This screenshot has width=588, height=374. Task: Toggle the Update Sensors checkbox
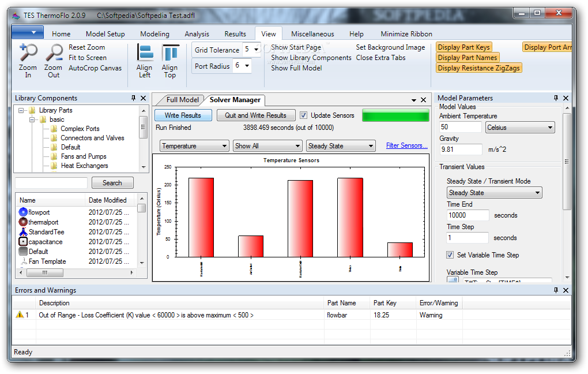[303, 115]
